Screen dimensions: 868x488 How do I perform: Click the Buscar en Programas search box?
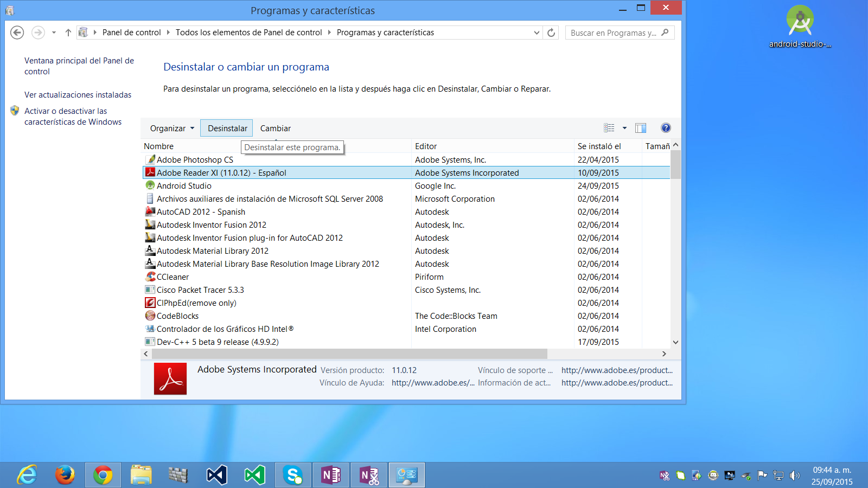pos(620,33)
